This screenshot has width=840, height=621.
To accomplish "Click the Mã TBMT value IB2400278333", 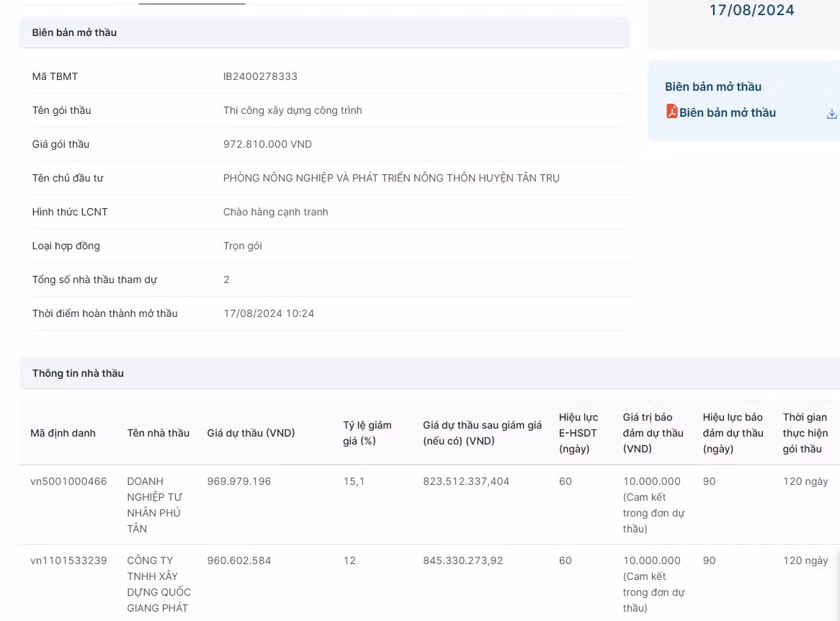I will 260,76.
